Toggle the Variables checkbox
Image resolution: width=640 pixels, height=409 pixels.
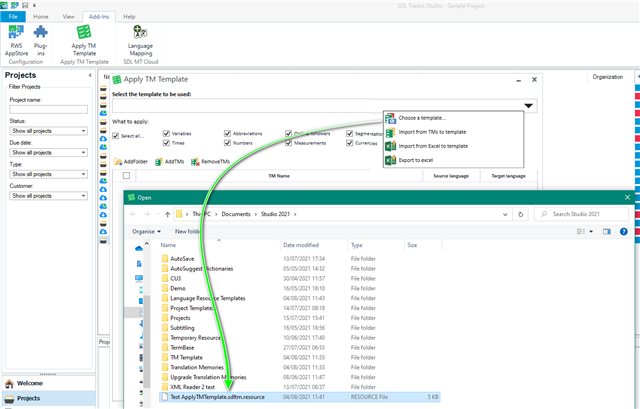pos(166,133)
